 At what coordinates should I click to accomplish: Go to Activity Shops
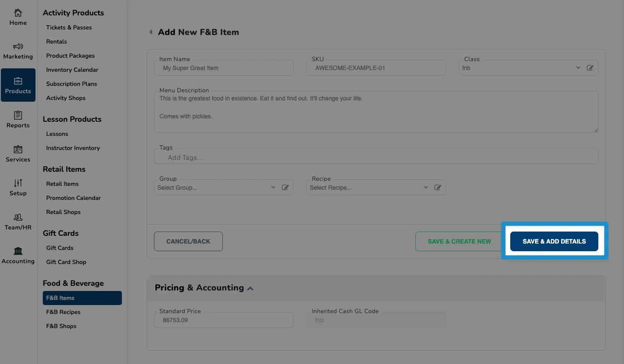[x=66, y=98]
